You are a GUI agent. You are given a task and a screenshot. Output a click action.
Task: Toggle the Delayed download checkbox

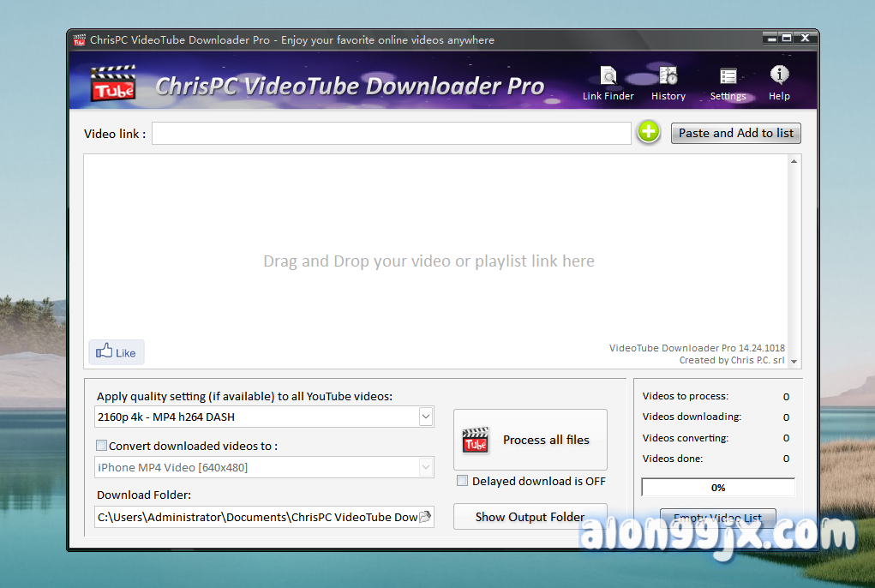click(x=463, y=481)
